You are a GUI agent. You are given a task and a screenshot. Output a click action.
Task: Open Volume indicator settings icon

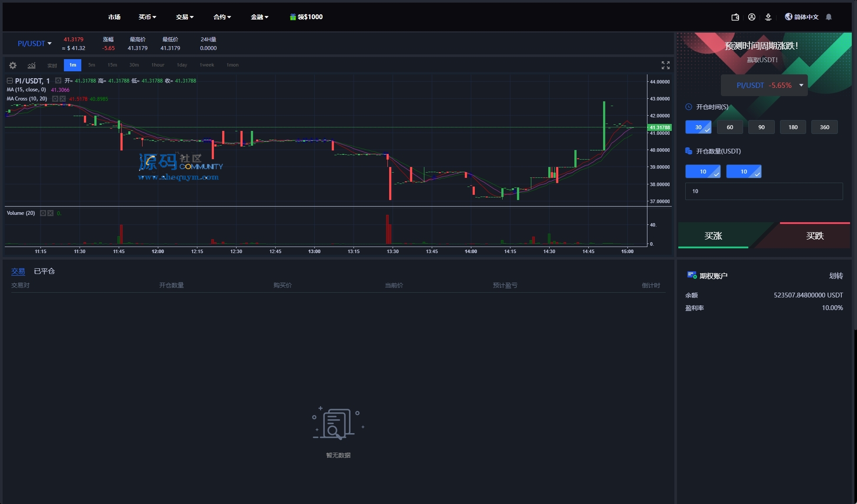click(43, 213)
